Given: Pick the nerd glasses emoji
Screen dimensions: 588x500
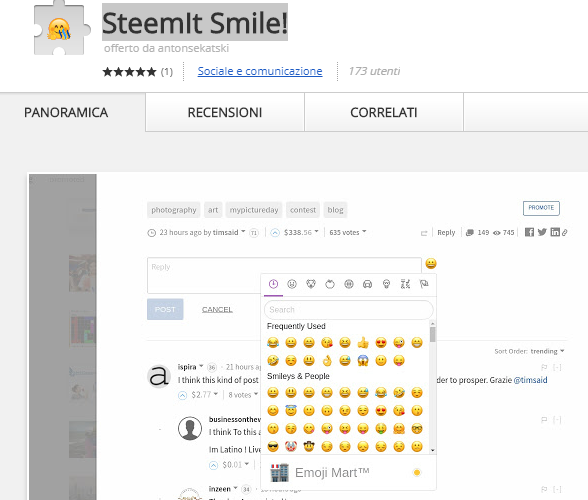Looking at the screenshot, I should 417,428.
